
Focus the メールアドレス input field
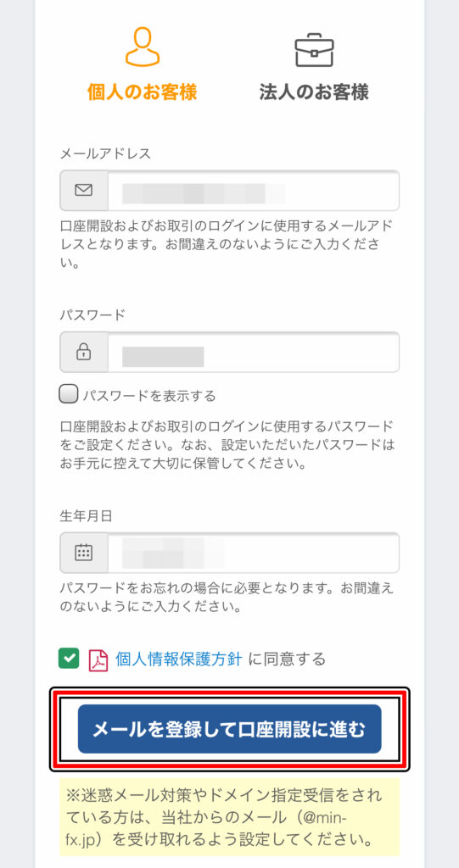(254, 191)
